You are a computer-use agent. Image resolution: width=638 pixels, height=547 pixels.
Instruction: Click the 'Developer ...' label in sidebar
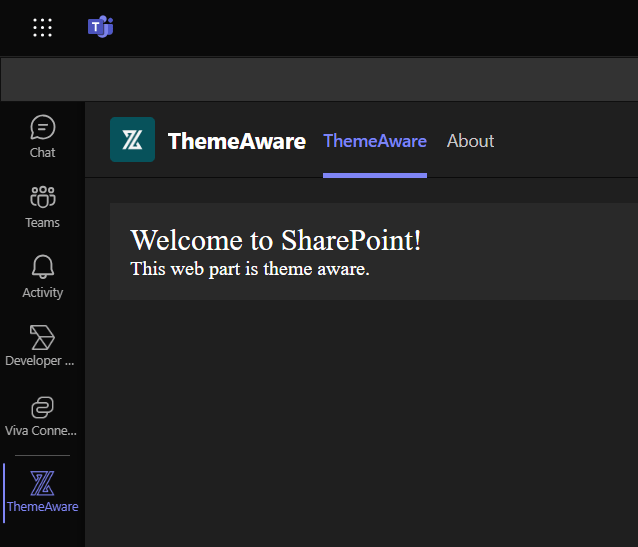point(42,361)
